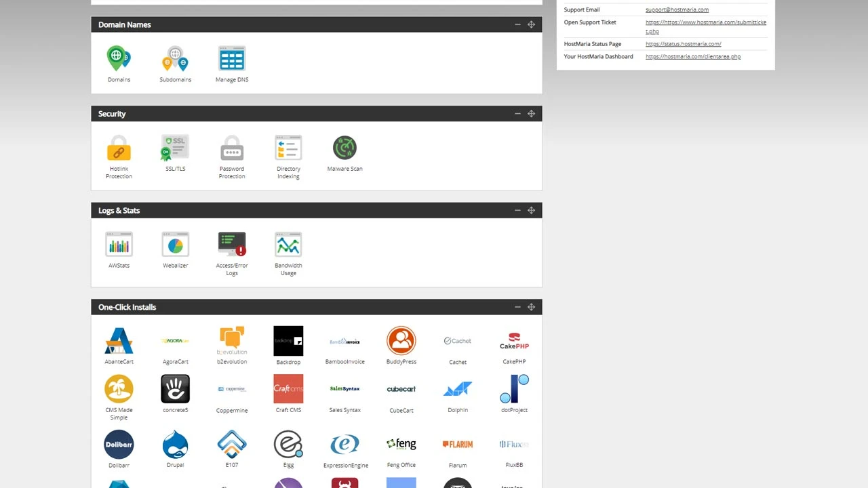Collapse the Security panel
Image resolution: width=868 pixels, height=488 pixels.
pyautogui.click(x=517, y=114)
